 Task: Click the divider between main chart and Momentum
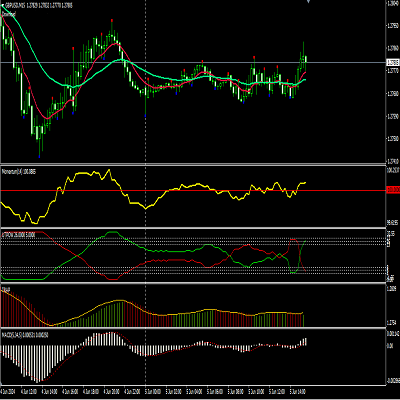(x=193, y=164)
